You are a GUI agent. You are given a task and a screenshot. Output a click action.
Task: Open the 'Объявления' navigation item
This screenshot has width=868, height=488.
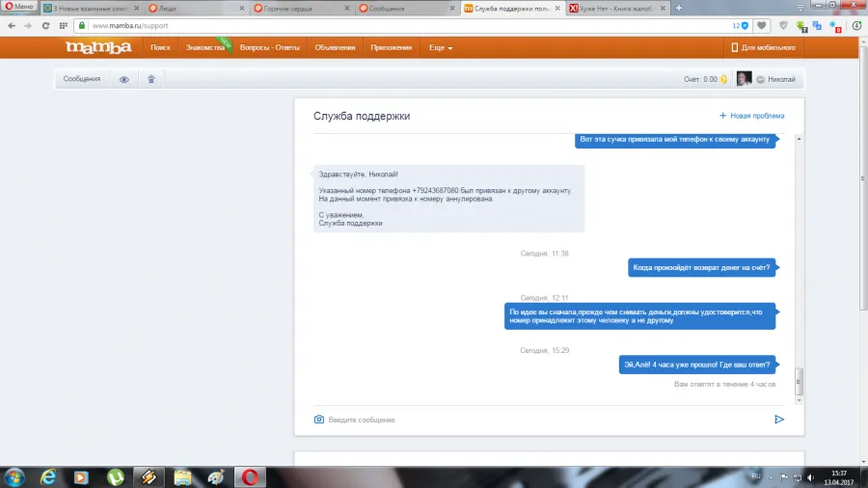335,47
